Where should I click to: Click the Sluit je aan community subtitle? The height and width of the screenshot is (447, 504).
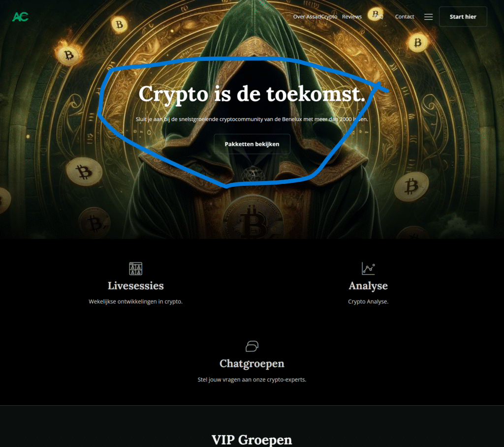252,119
